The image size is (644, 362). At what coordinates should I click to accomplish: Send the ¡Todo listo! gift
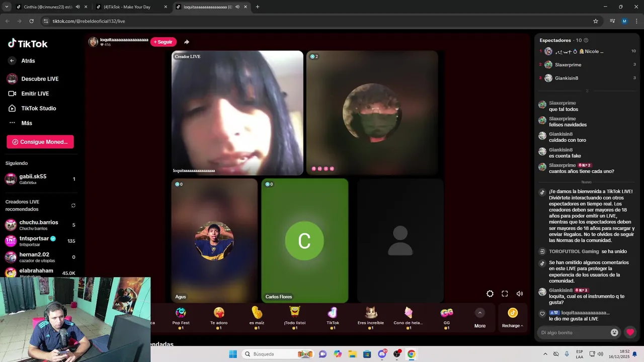(x=295, y=317)
